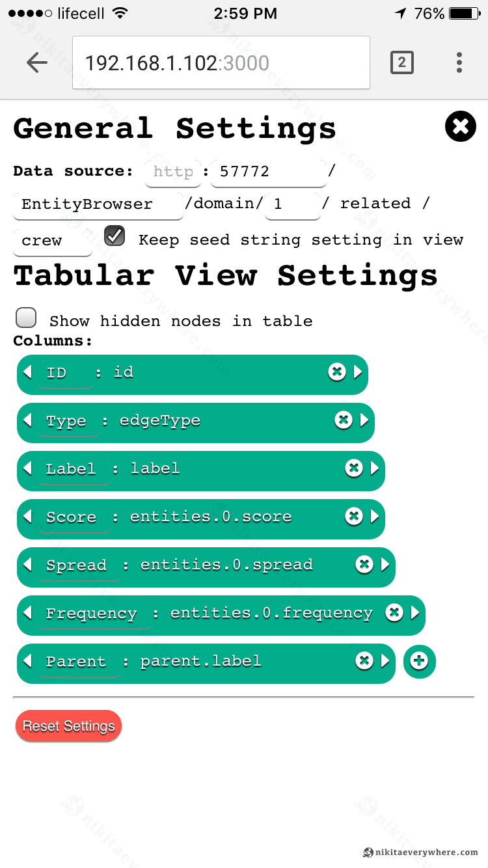Go back using browser back arrow
Viewport: 488px width, 868px height.
pyautogui.click(x=37, y=62)
